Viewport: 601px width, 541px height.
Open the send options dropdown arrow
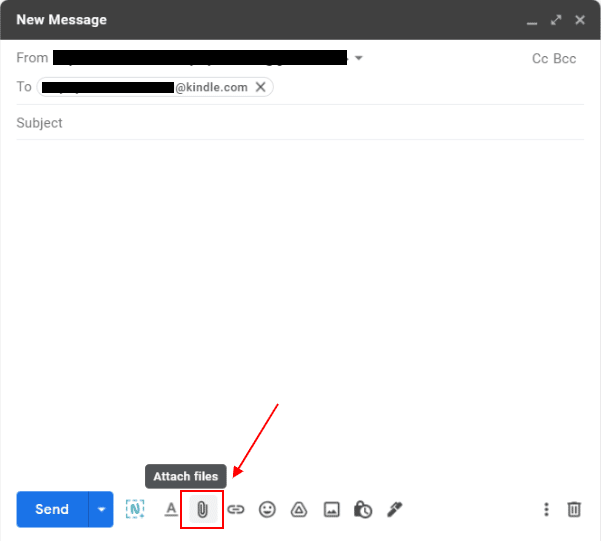click(101, 510)
